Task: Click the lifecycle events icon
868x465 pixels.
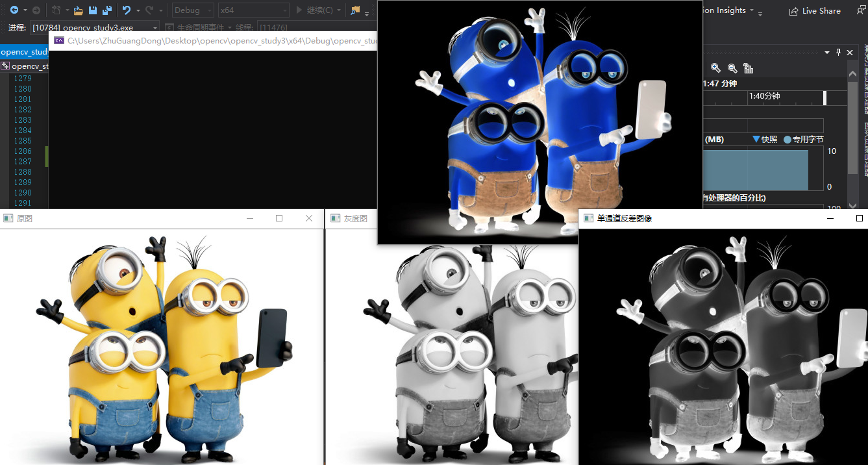Action: pyautogui.click(x=169, y=28)
